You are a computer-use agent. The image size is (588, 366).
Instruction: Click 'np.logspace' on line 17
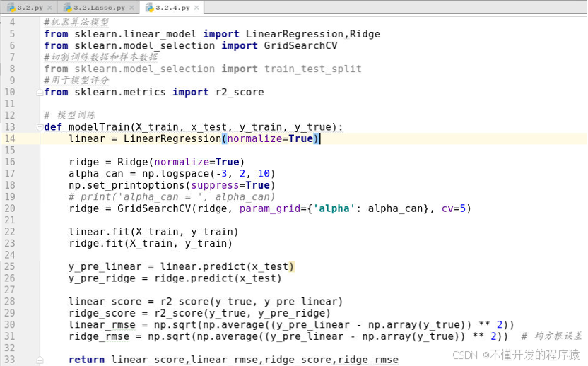[175, 174]
